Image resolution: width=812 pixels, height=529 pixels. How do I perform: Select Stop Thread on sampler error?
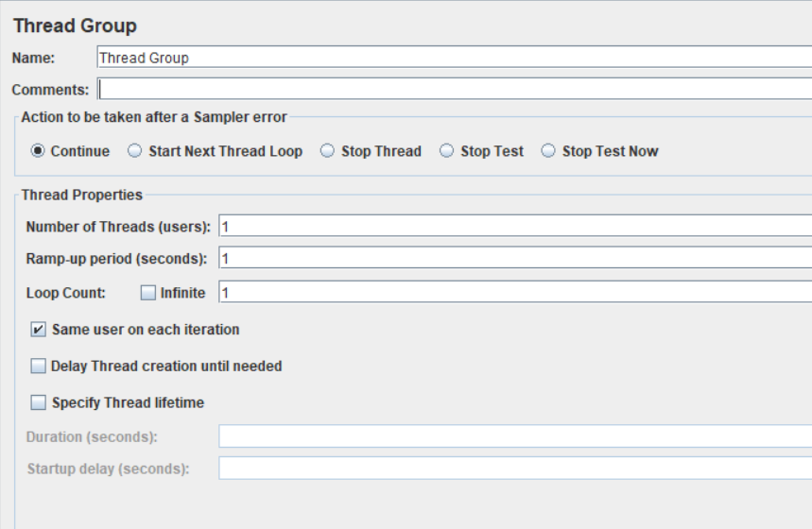(x=327, y=151)
